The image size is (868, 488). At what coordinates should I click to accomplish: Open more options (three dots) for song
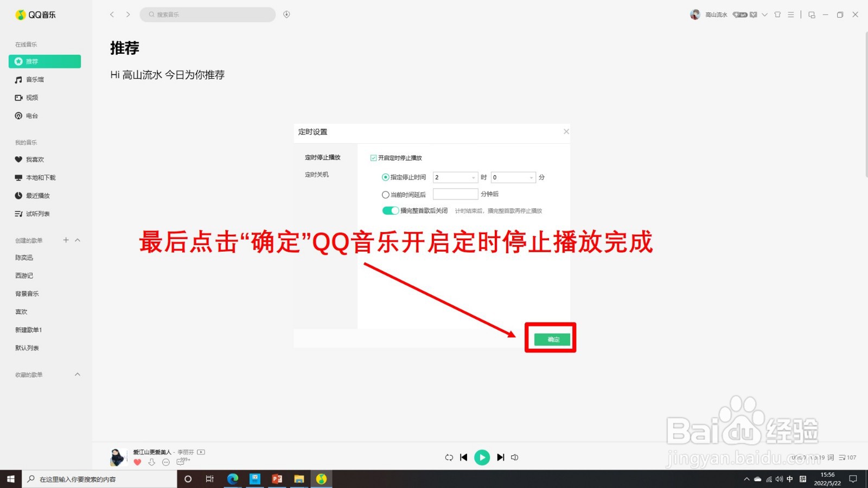coord(166,463)
